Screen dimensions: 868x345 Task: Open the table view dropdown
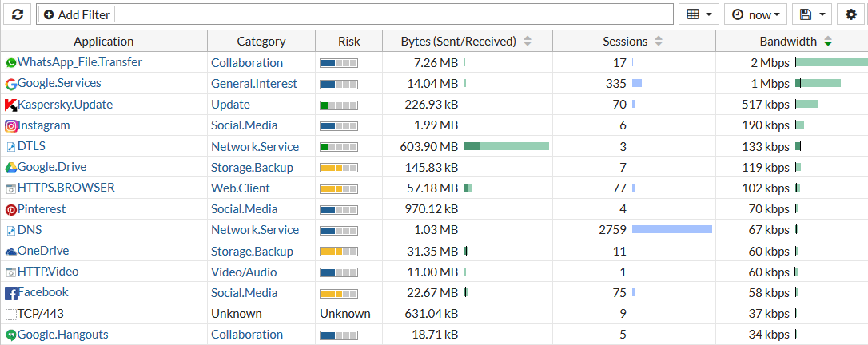699,14
